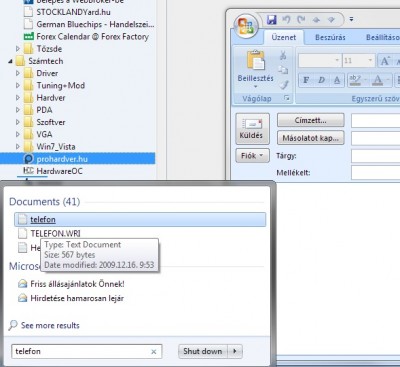The width and height of the screenshot is (400, 367).
Task: Open the STOCKLANDYard.hu bookmark
Action: [x=73, y=12]
